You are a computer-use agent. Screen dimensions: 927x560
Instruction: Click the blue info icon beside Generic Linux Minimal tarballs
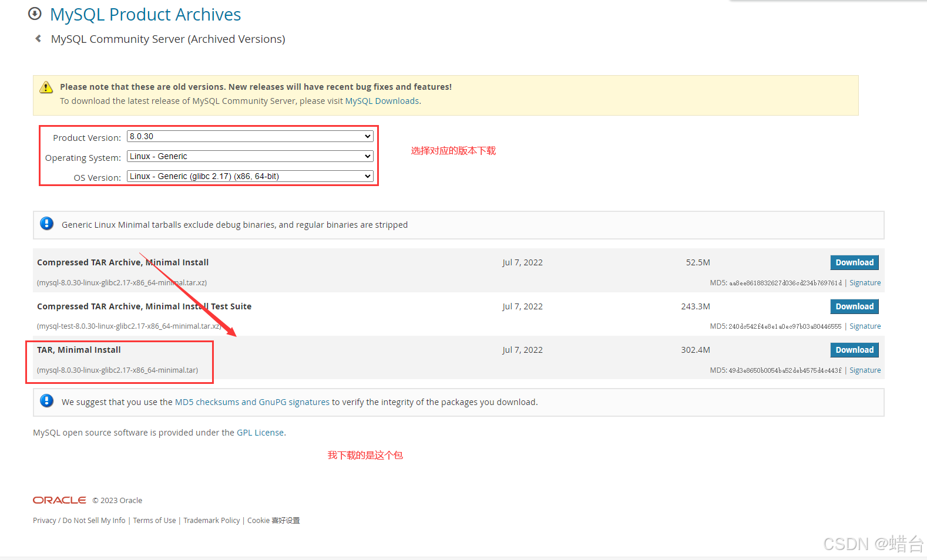click(x=46, y=224)
